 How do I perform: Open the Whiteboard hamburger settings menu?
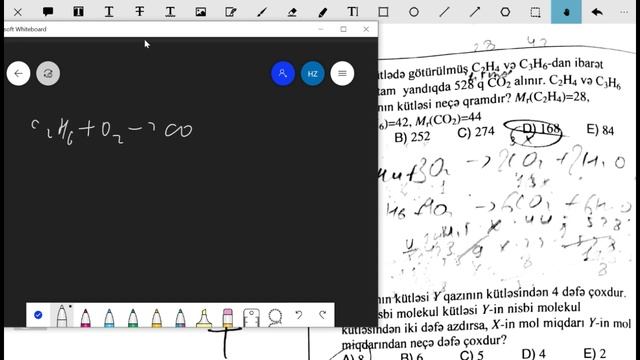coord(342,73)
